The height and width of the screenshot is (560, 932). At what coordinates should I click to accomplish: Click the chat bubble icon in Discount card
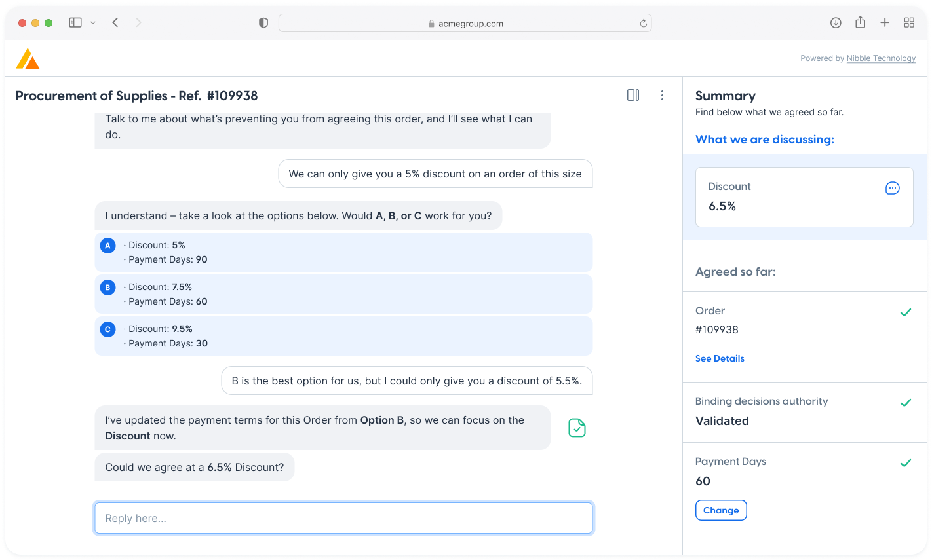coord(892,189)
